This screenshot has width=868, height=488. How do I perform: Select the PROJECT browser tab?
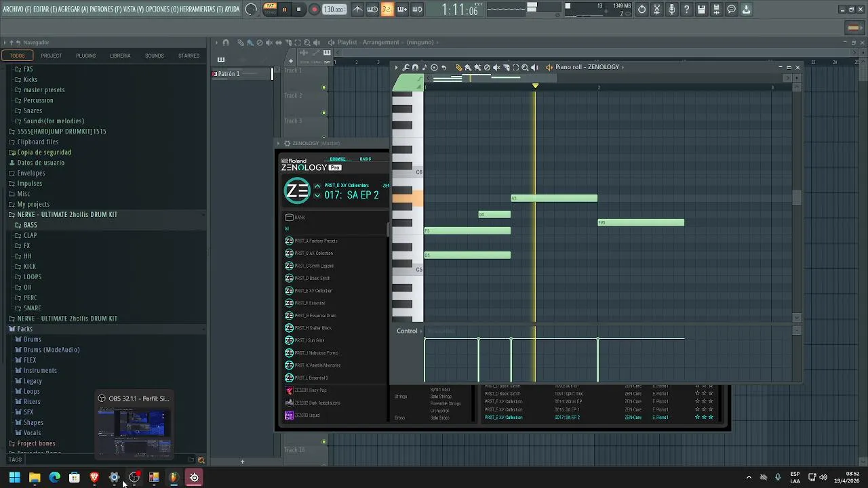coord(51,56)
